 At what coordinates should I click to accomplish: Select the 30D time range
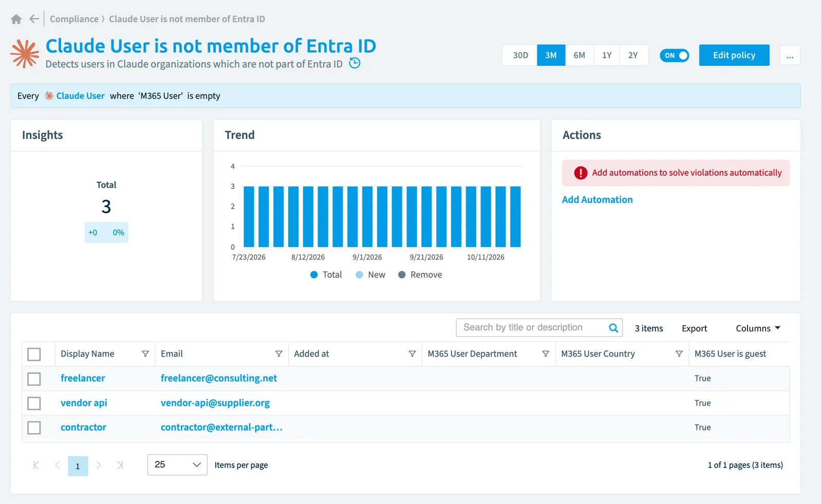[x=520, y=55]
